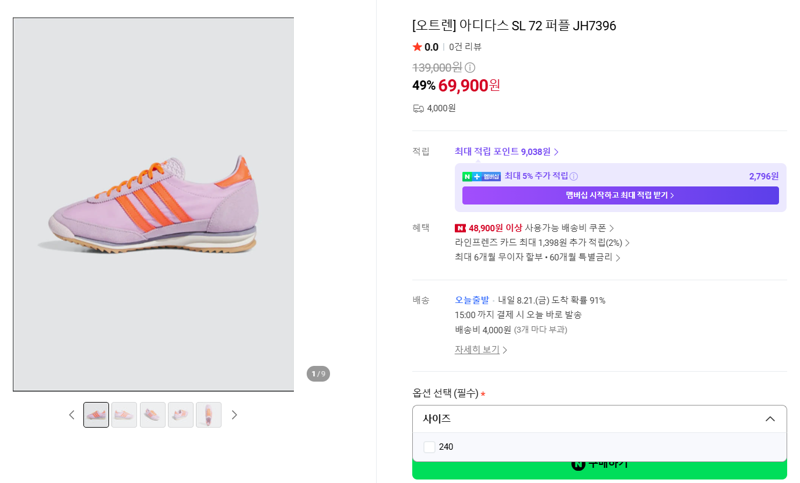Select the fifth vertical shoe thumbnail

[209, 415]
